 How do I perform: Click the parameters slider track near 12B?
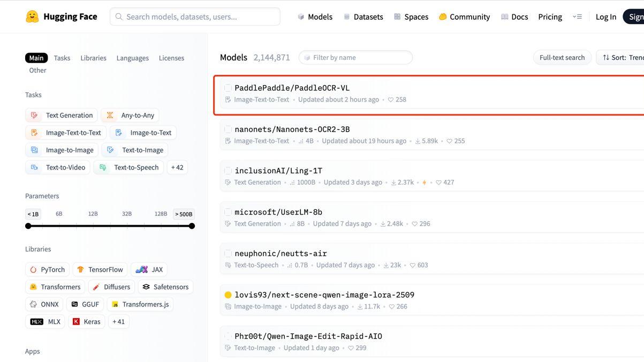(93, 226)
